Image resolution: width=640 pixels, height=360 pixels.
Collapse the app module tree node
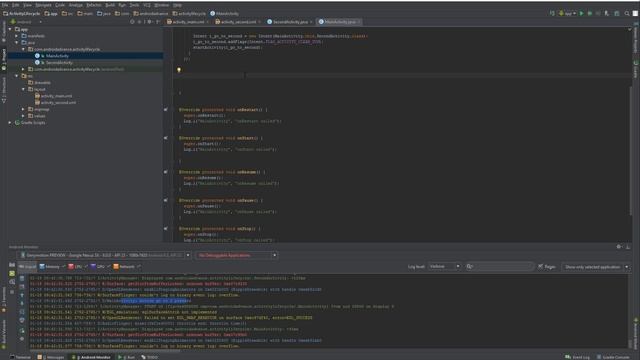pos(10,29)
